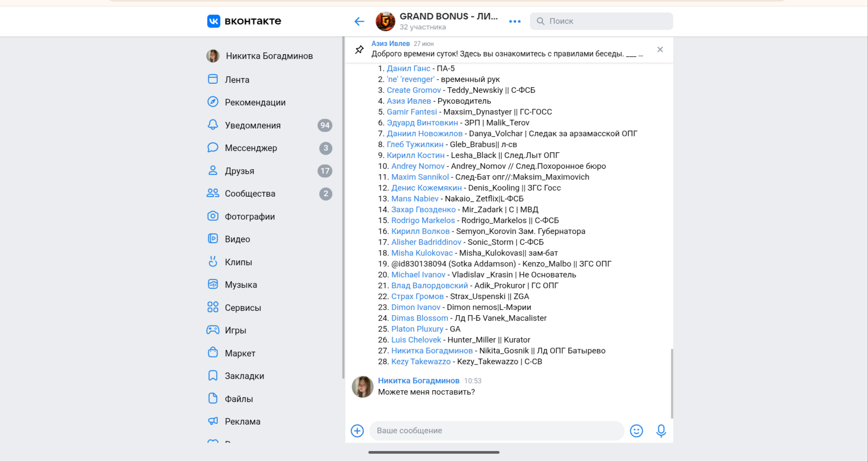Open Азиз Ивлев link in list
868x462 pixels.
click(409, 101)
